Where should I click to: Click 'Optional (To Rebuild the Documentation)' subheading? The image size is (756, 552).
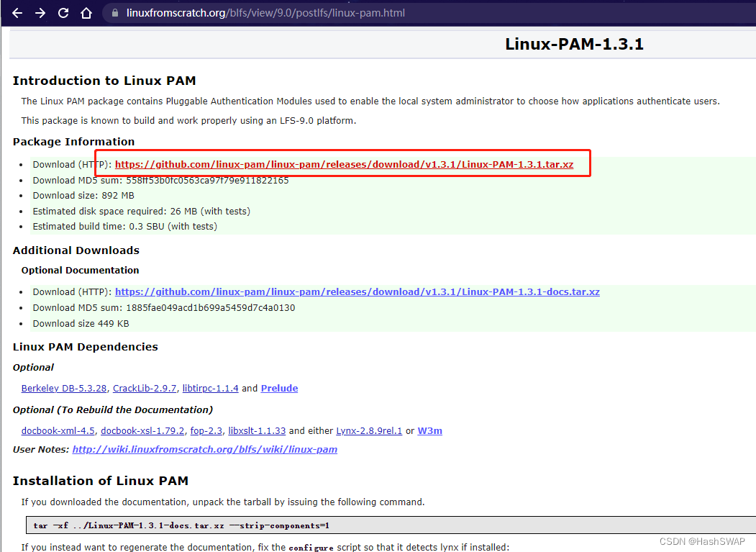[x=112, y=410]
